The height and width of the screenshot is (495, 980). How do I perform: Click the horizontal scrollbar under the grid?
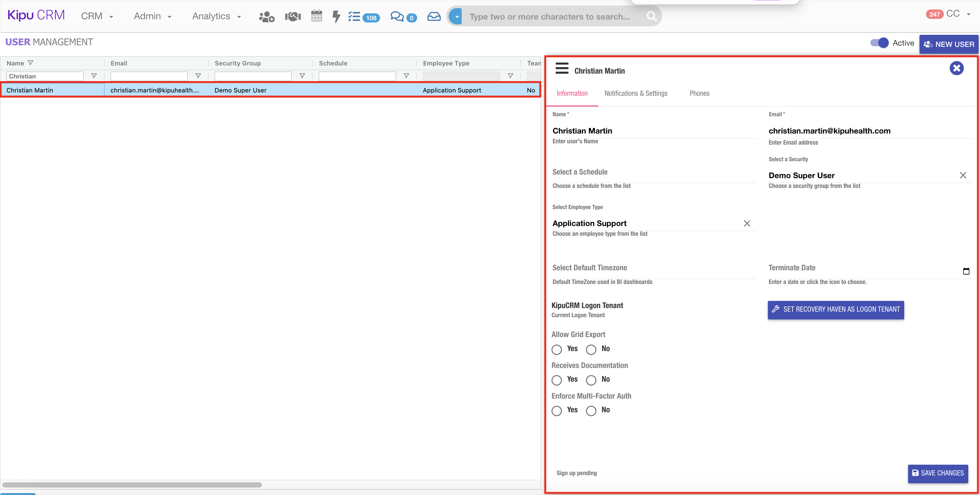(x=132, y=485)
